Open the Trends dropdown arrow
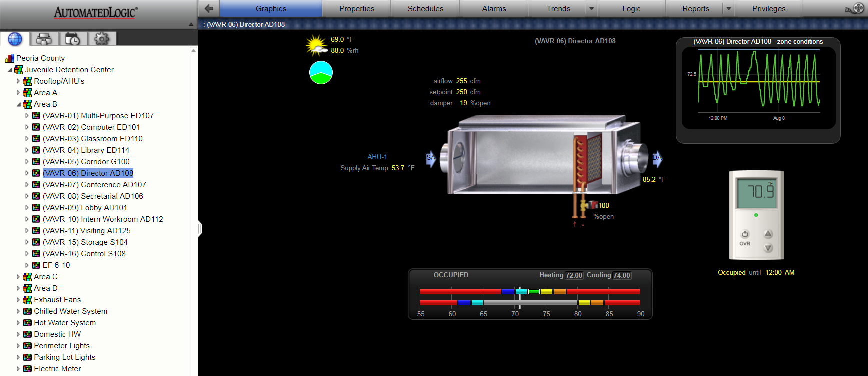The width and height of the screenshot is (868, 376). point(591,9)
